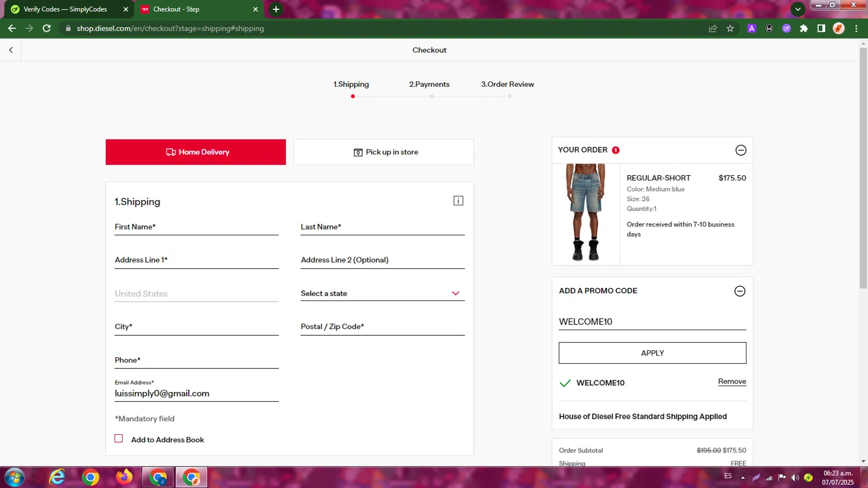Show hidden tray icons arrow

(x=742, y=478)
